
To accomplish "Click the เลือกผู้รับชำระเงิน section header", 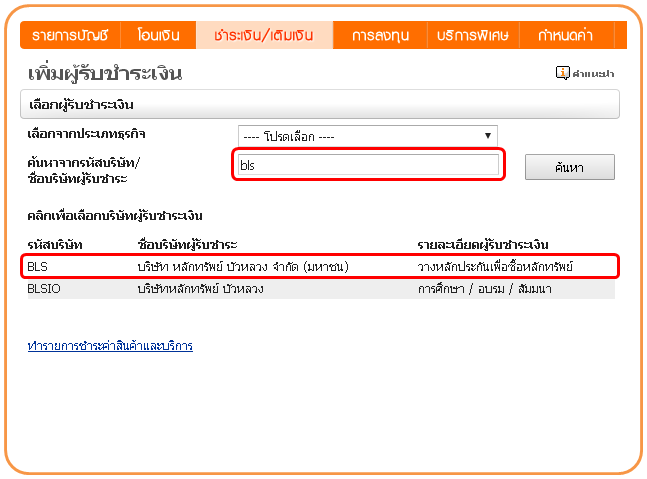I will tap(320, 104).
